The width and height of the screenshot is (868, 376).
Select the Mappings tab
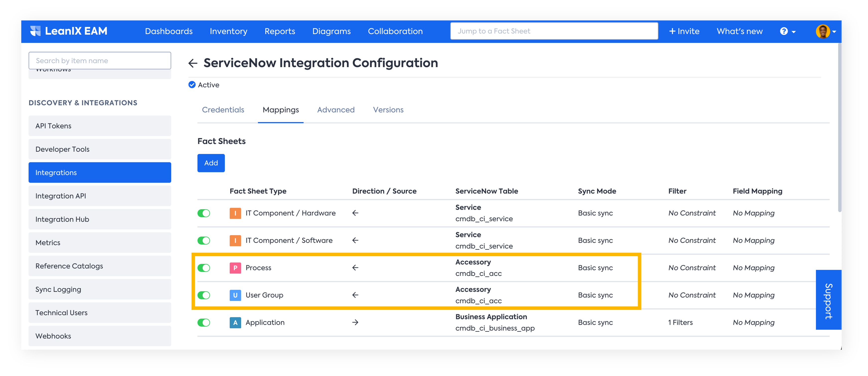coord(281,110)
